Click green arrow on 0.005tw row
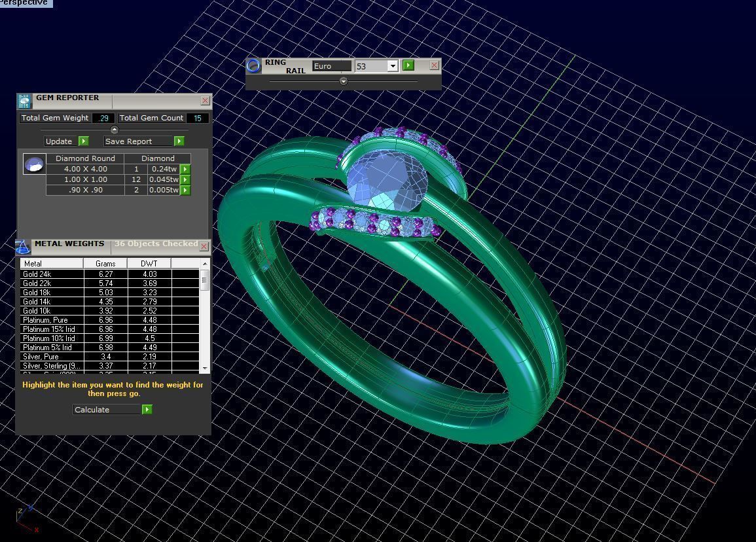Screen dimensions: 756x542 (185, 190)
